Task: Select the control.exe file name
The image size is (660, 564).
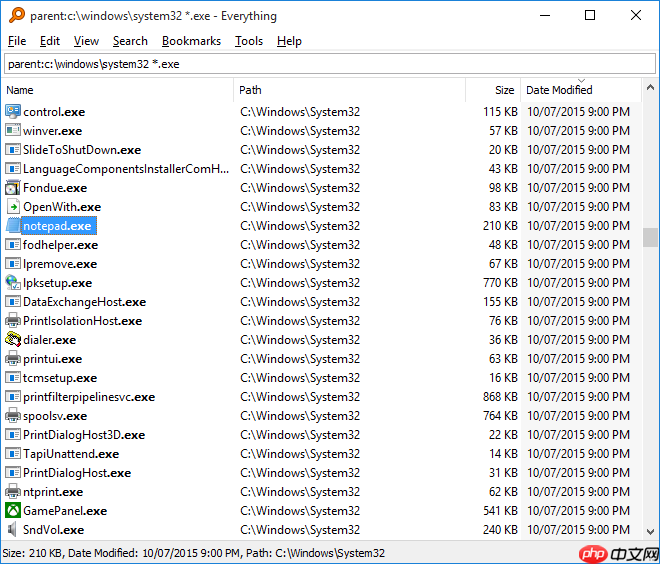Action: coord(54,112)
